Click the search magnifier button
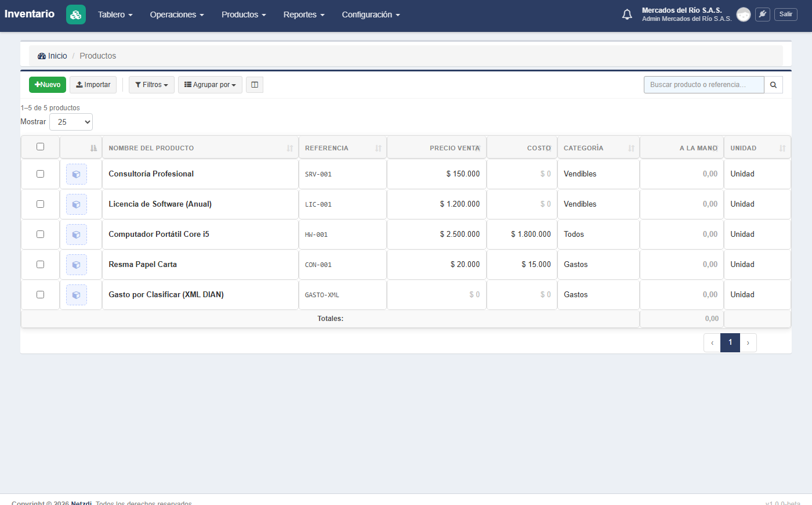This screenshot has height=505, width=812. click(x=773, y=85)
